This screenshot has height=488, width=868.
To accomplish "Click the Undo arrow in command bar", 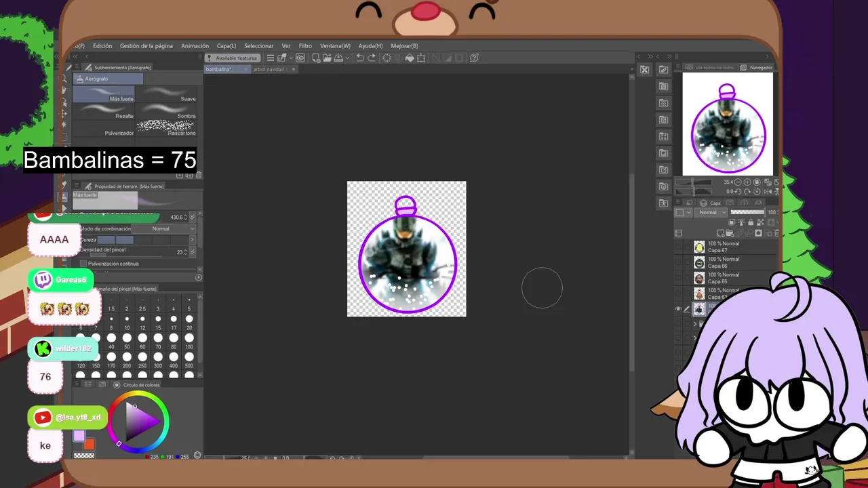I will (x=360, y=58).
